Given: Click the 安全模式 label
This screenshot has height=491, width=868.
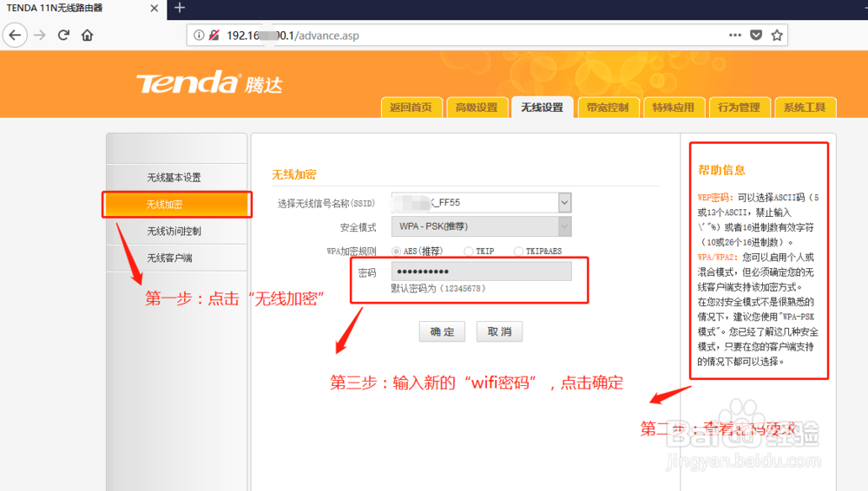Looking at the screenshot, I should point(358,227).
